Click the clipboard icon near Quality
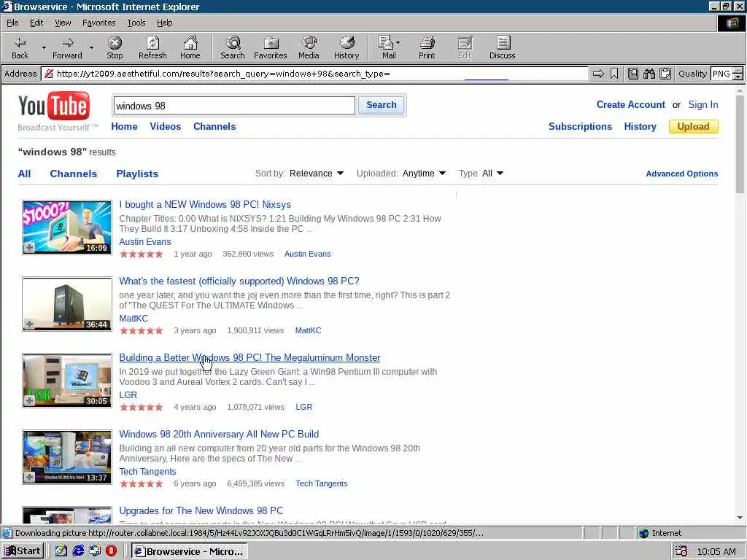The height and width of the screenshot is (560, 747). click(x=665, y=74)
